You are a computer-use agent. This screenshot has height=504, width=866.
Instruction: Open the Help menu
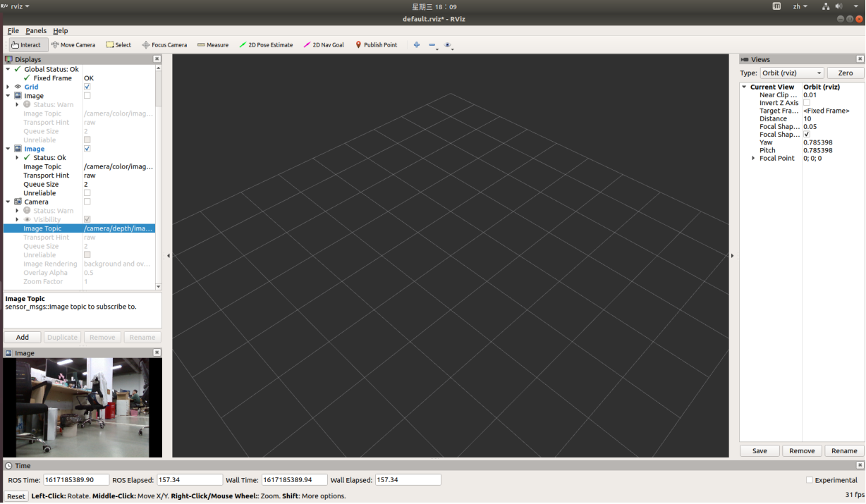point(61,31)
